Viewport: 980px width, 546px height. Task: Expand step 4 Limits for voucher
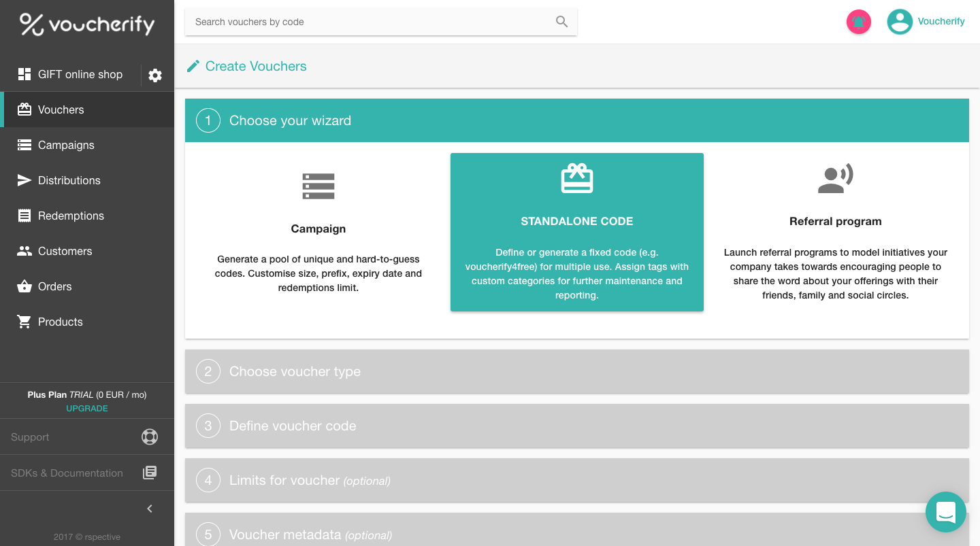577,480
